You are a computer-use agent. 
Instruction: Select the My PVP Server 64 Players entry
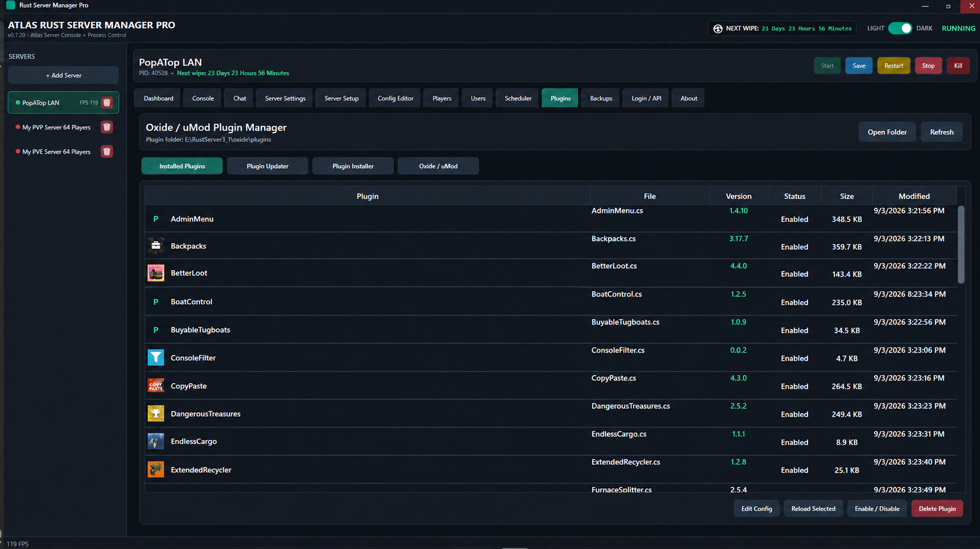tap(63, 127)
